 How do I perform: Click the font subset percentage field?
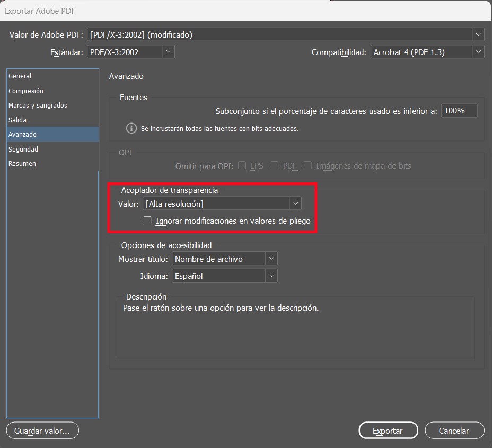[459, 111]
